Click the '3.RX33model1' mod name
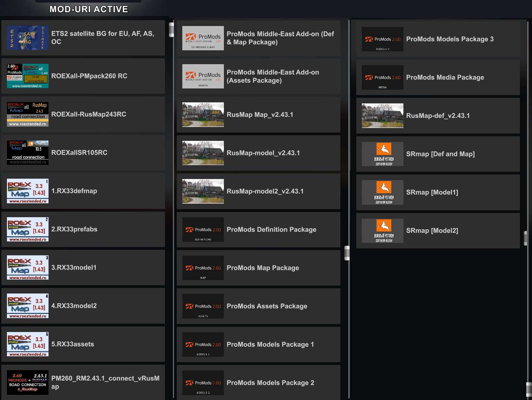This screenshot has height=400, width=532. (74, 267)
